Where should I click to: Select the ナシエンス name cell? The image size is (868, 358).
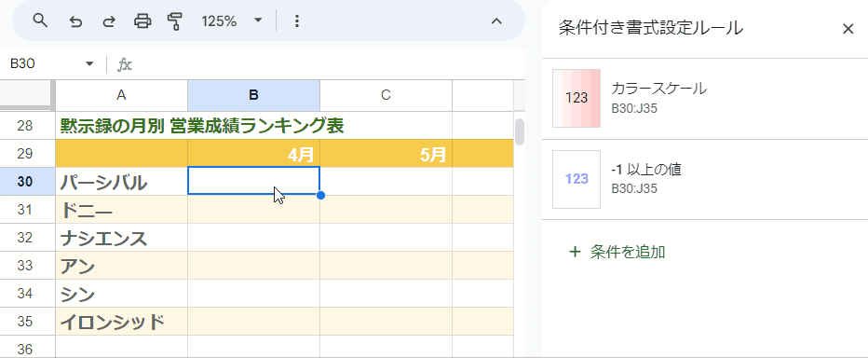click(x=121, y=237)
